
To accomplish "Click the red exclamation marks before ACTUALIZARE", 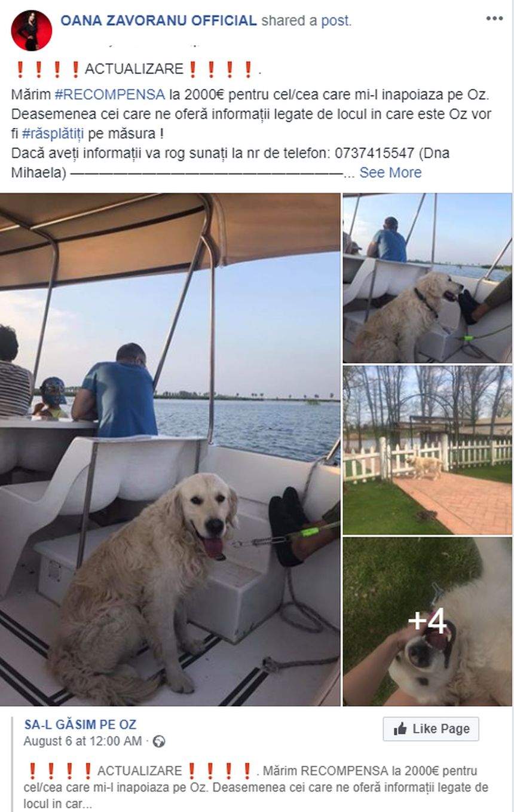I will (48, 69).
